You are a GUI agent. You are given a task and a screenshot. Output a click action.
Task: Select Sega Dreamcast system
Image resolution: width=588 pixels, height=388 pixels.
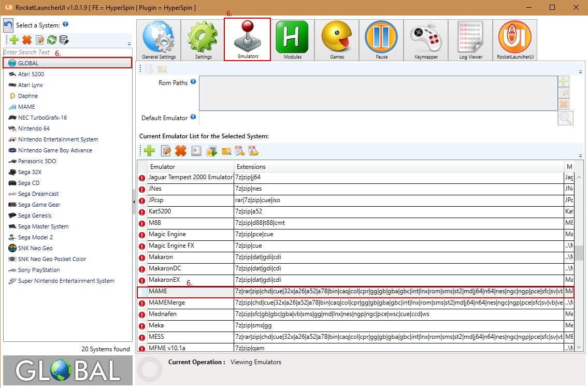click(x=38, y=194)
